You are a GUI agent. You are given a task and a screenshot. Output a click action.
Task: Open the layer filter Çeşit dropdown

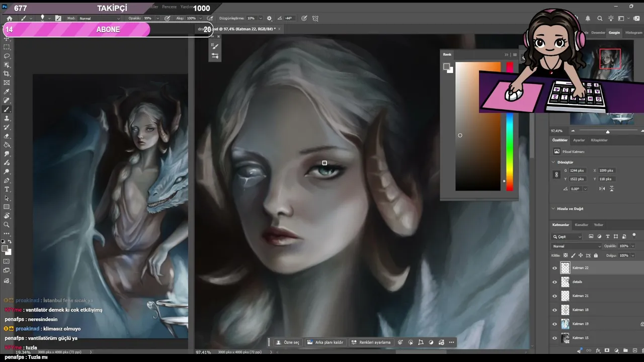click(567, 236)
